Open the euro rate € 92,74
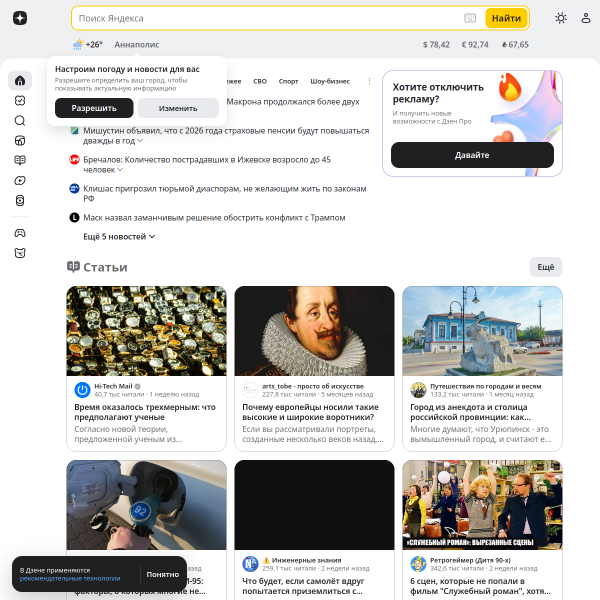 point(475,44)
